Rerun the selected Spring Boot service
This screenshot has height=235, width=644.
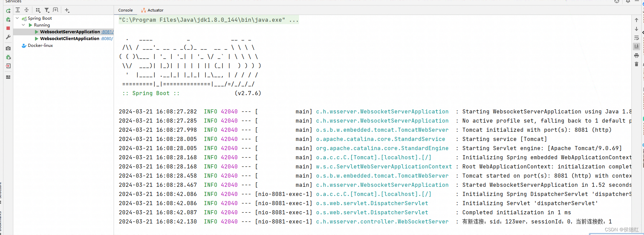click(8, 11)
